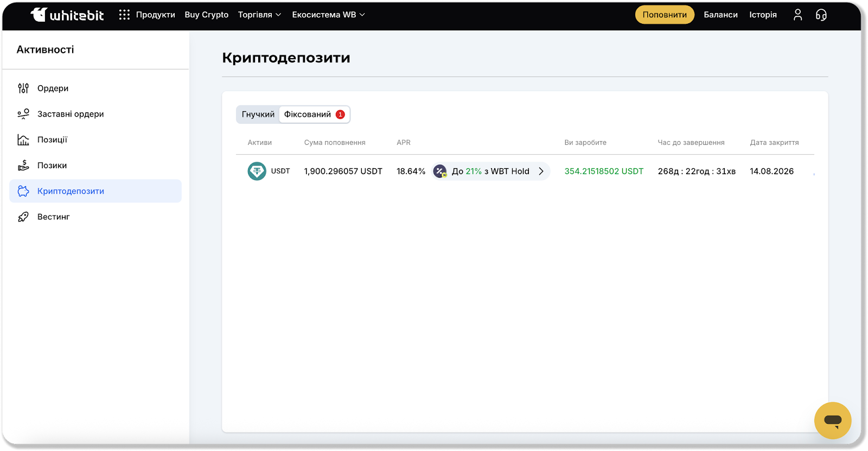Switch to the Гнучкий tab
The image size is (868, 451).
(x=258, y=115)
